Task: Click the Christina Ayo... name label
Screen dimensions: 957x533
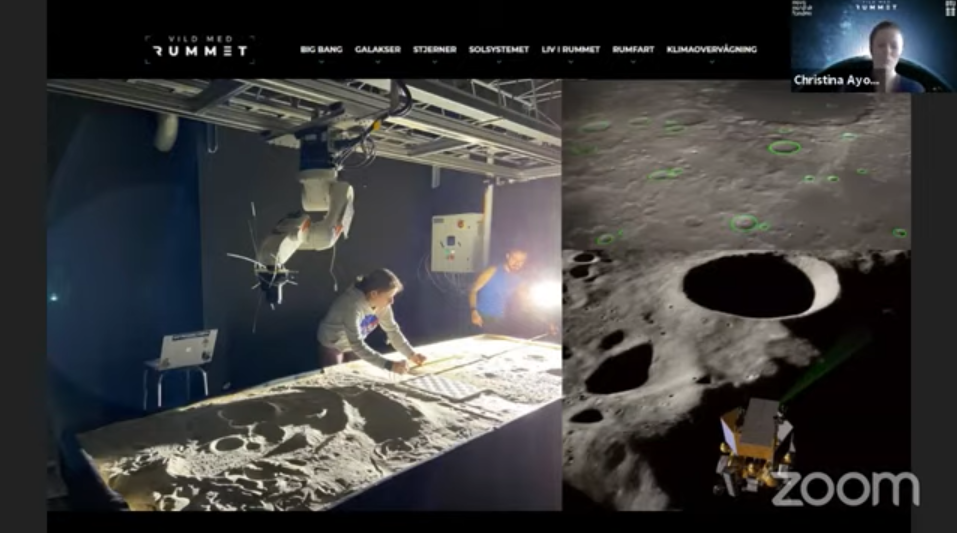Action: point(836,80)
